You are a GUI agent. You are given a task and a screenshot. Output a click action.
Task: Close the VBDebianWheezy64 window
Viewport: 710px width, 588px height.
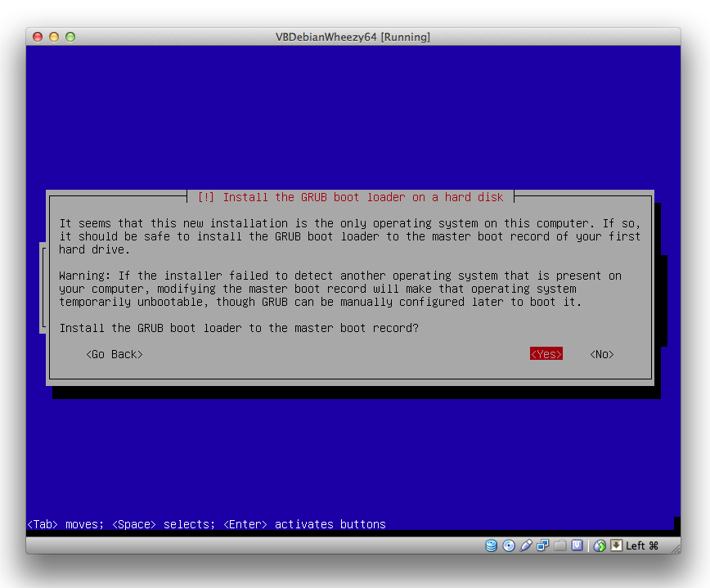38,37
